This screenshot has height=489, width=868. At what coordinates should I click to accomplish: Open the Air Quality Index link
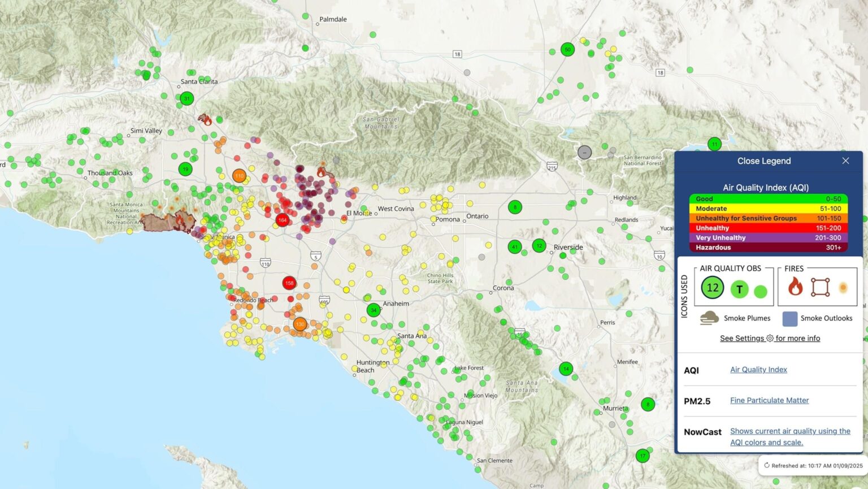click(x=758, y=370)
